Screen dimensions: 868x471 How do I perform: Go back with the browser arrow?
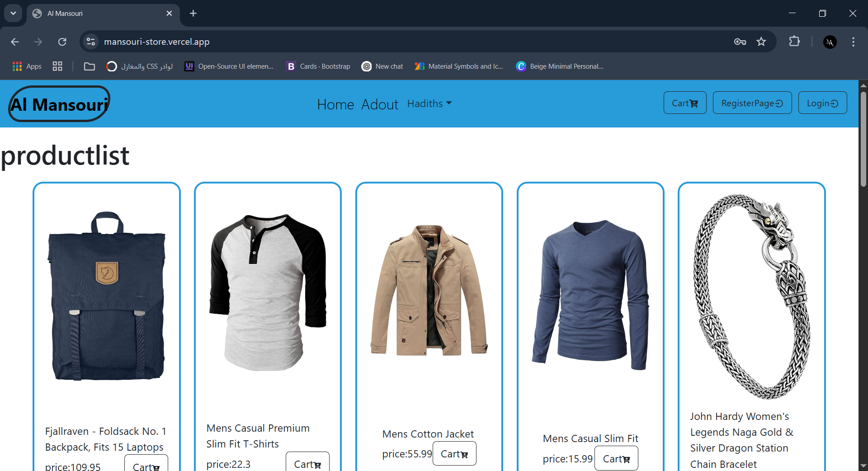click(x=15, y=42)
